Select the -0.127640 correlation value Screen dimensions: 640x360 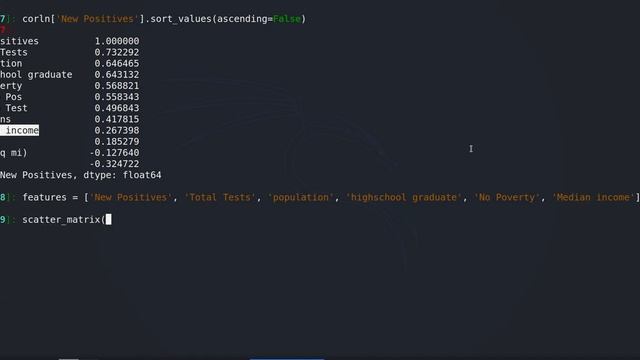[114, 153]
